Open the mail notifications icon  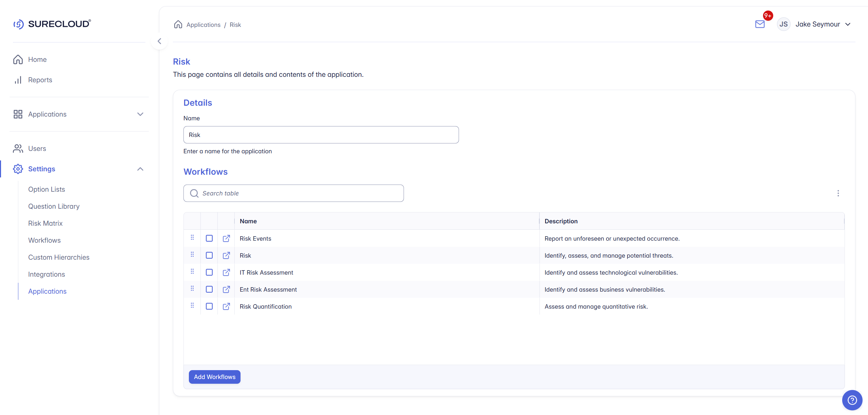click(760, 24)
